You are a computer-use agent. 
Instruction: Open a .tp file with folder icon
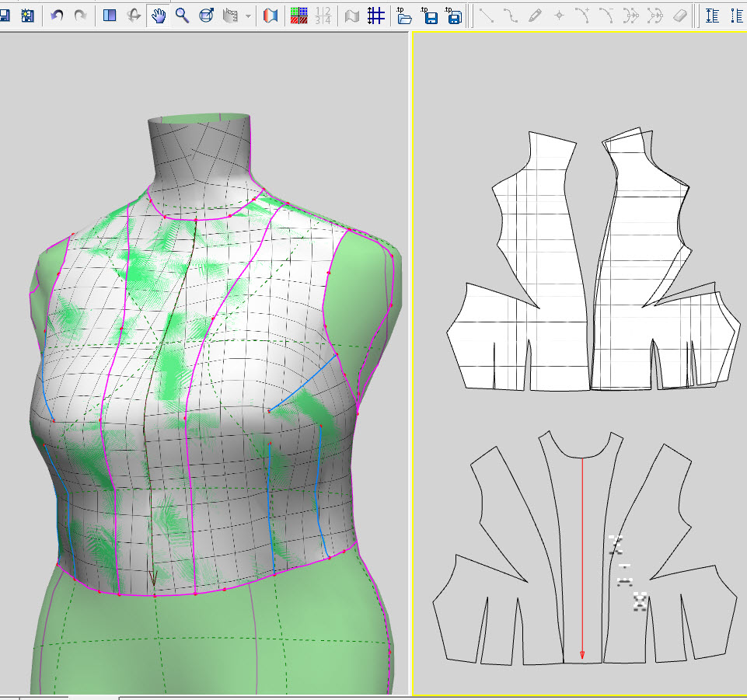(x=404, y=16)
